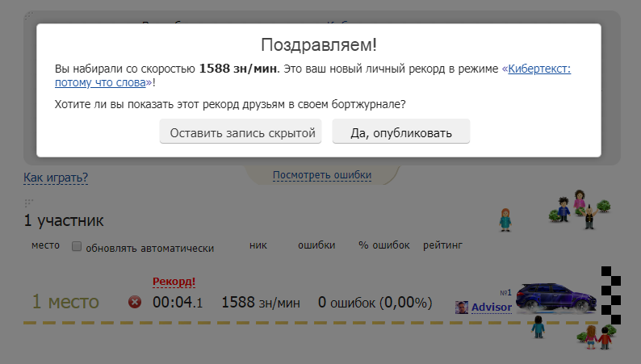Click the red cross icon beside 1 место
Screen dimensions: 641x364
point(135,303)
